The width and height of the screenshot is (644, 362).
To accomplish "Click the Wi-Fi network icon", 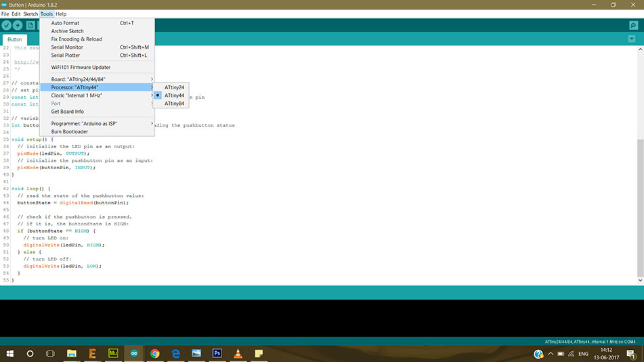I will coord(572,354).
